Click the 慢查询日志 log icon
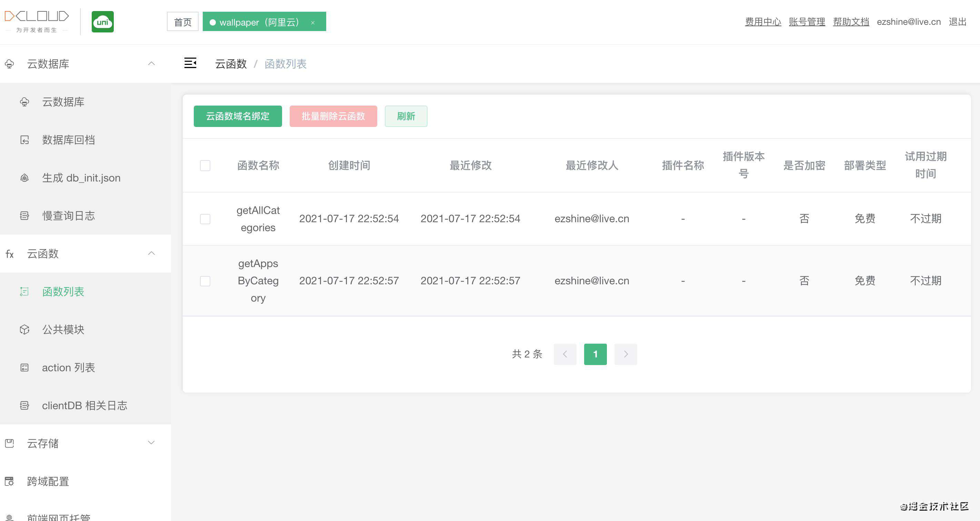Image resolution: width=980 pixels, height=521 pixels. coord(24,216)
